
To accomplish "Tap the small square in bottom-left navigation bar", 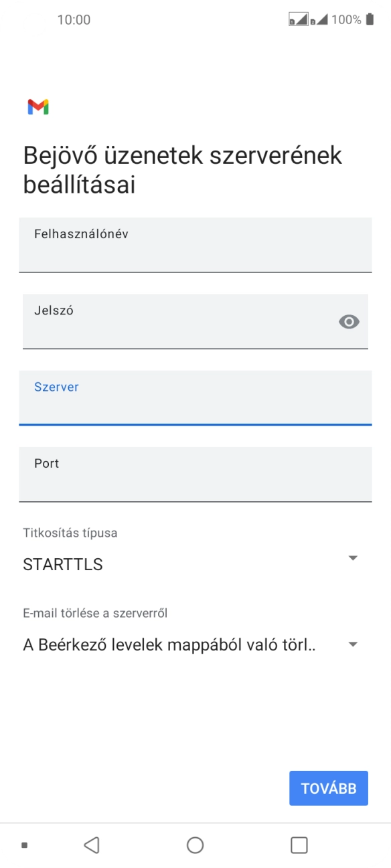I will click(22, 845).
